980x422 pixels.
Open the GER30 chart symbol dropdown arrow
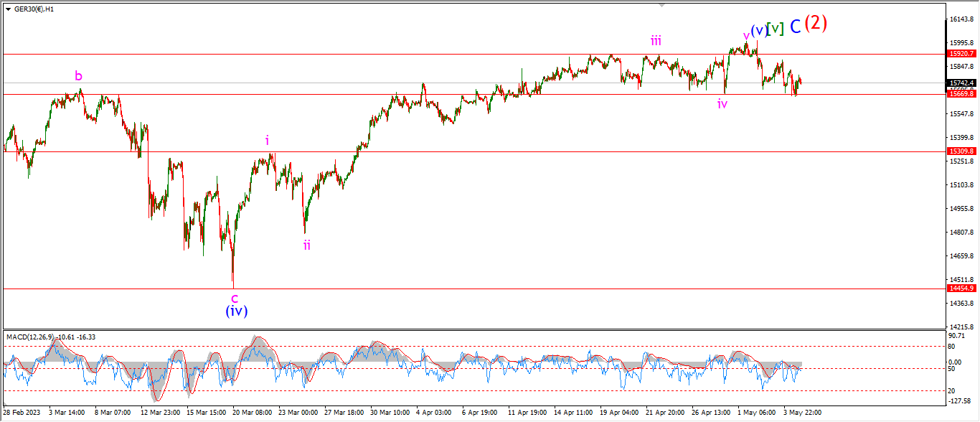point(8,9)
